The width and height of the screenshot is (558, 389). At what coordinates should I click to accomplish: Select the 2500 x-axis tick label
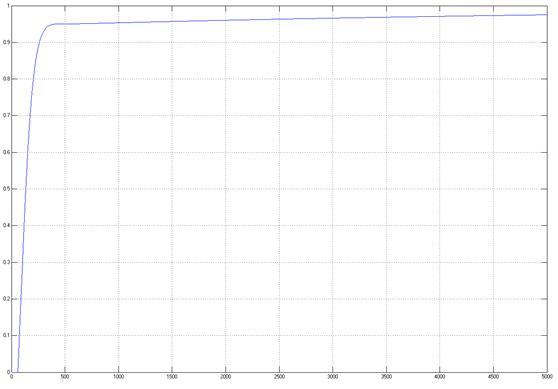point(279,377)
